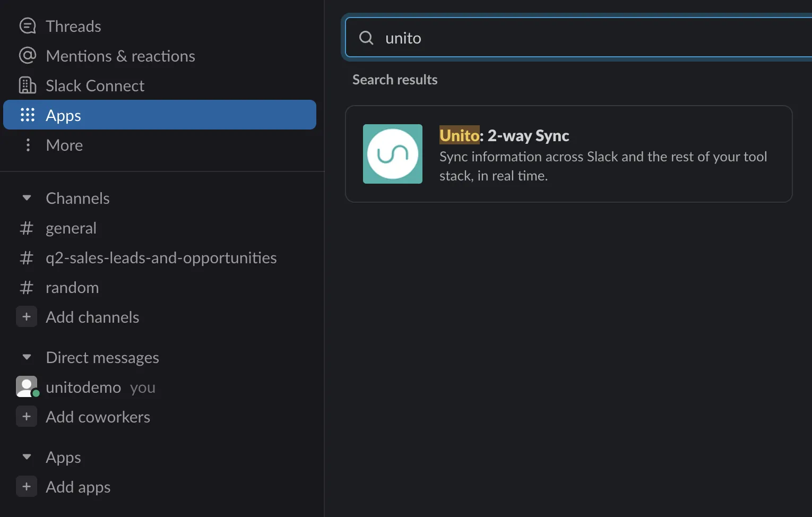Click the Add channels label

pyautogui.click(x=92, y=317)
